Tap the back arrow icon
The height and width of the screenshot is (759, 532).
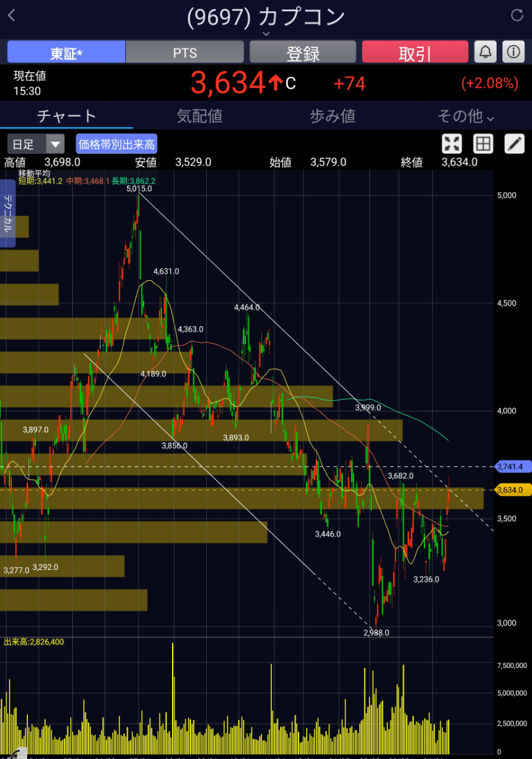pos(12,16)
